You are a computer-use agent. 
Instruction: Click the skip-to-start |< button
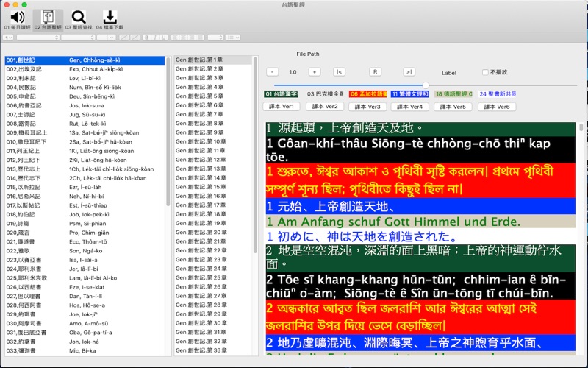point(339,72)
